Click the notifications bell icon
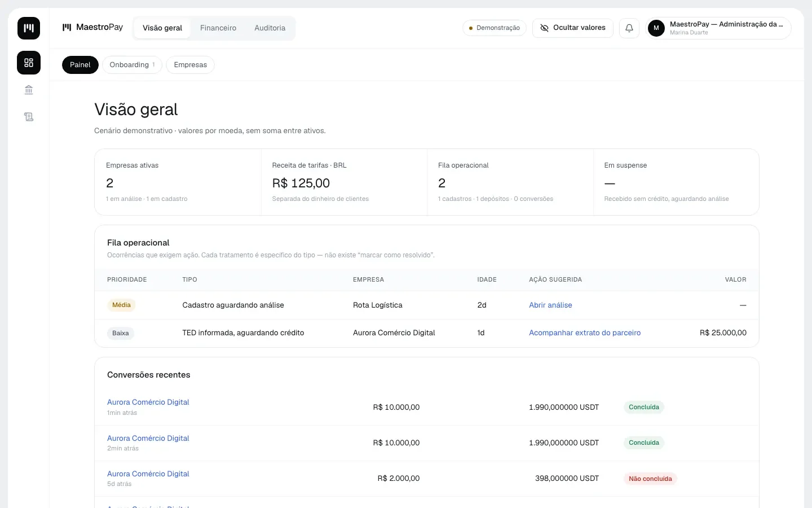Viewport: 812px width, 508px height. tap(629, 28)
